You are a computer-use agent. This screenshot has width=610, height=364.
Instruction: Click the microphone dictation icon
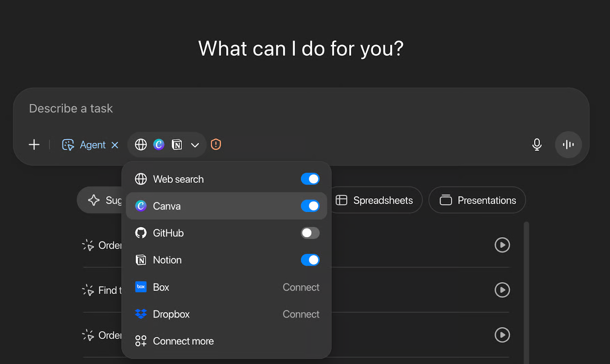[537, 145]
